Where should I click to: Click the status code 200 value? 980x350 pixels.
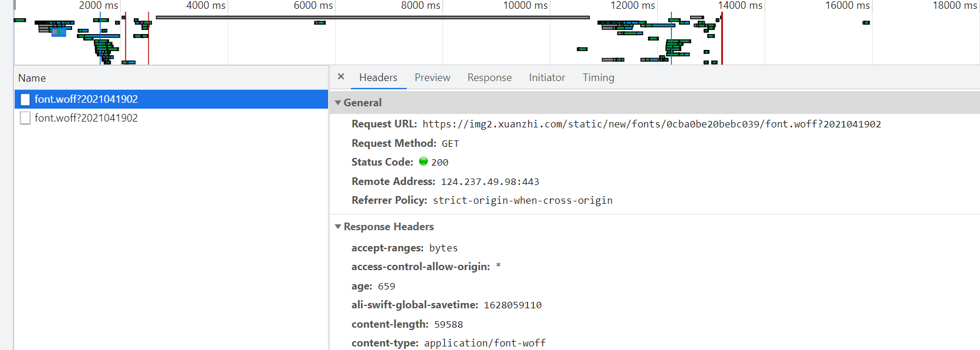(440, 163)
